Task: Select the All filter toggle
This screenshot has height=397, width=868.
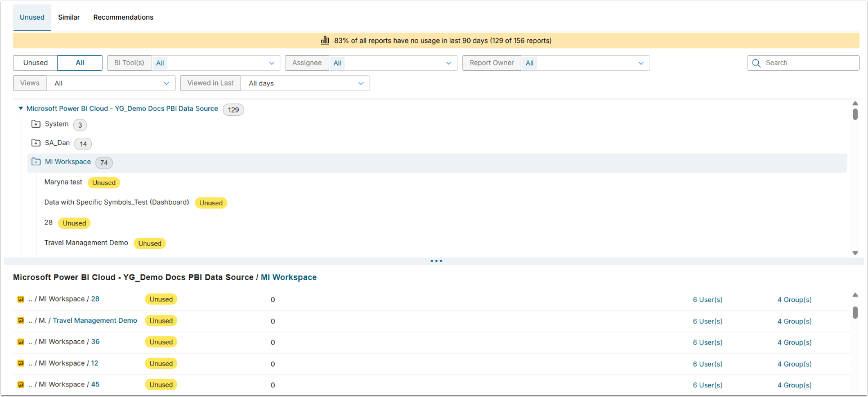Action: click(80, 63)
